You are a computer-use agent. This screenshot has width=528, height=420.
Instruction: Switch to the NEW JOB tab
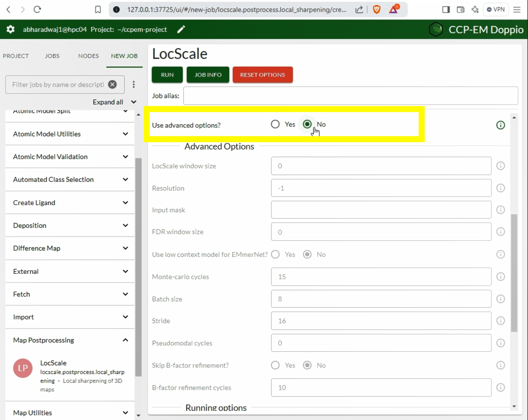coord(124,56)
